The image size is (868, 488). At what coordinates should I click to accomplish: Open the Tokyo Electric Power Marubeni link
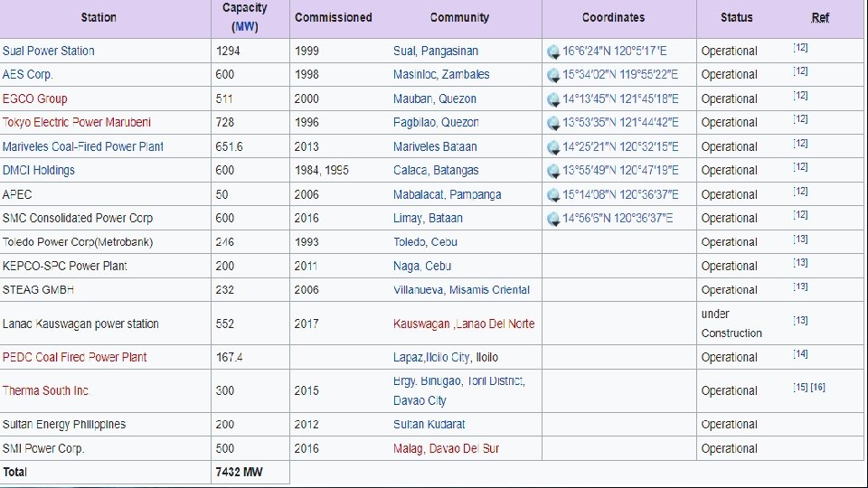76,122
